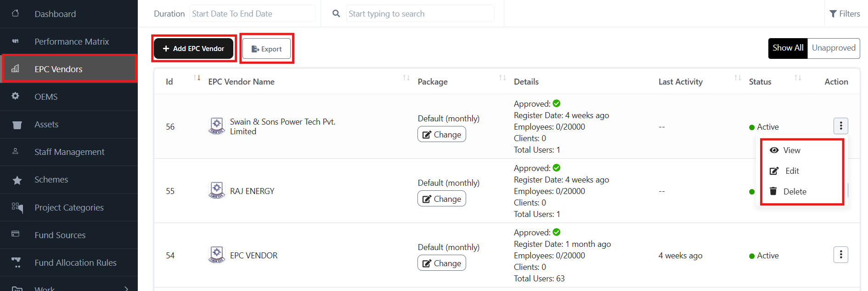Click the Dashboard home icon in sidebar
Screen dimensions: 868x291
16,13
